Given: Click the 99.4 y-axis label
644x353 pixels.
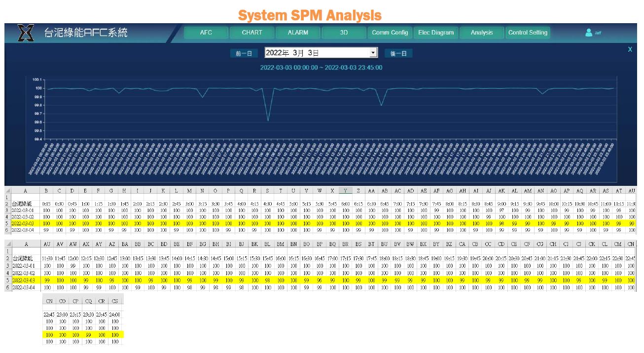Looking at the screenshot, I should coord(37,139).
